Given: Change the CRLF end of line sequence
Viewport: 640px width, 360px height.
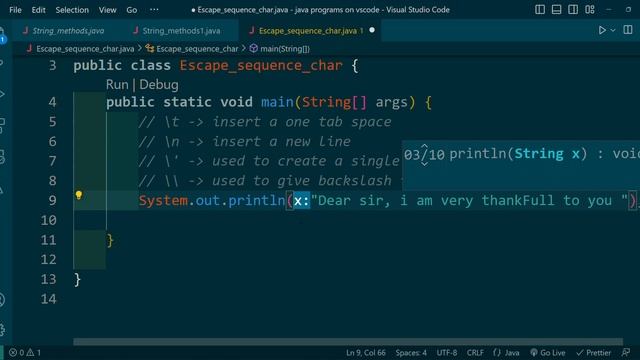Looking at the screenshot, I should 475,353.
